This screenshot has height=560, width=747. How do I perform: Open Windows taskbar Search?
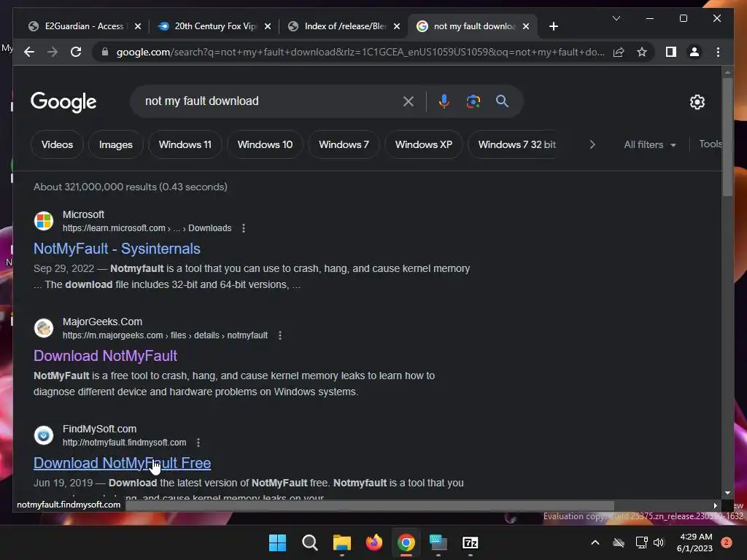click(x=309, y=542)
